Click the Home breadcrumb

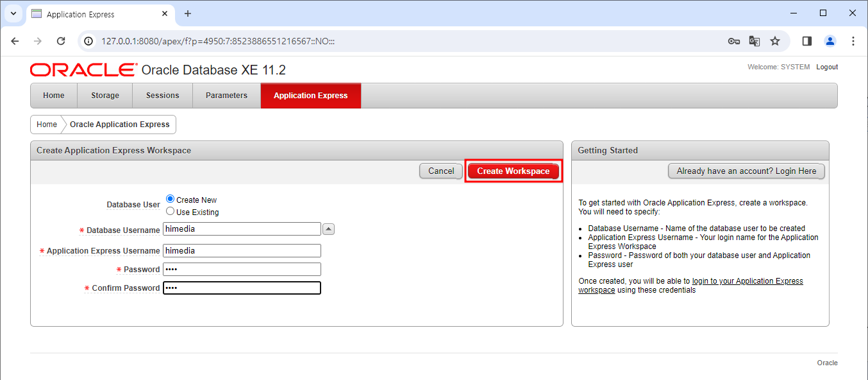[x=47, y=125]
